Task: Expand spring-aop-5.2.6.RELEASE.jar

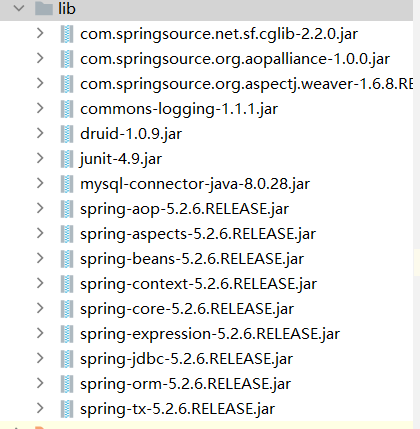Action: coord(40,208)
